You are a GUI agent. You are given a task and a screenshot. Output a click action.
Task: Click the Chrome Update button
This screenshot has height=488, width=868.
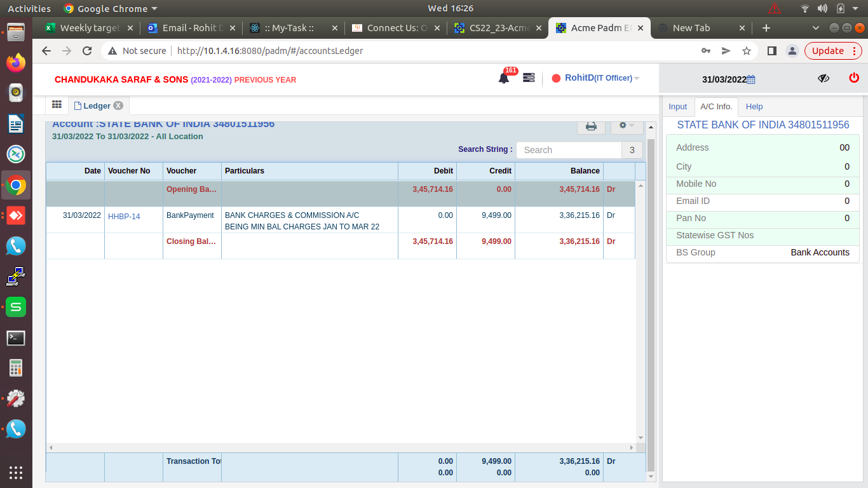tap(833, 51)
